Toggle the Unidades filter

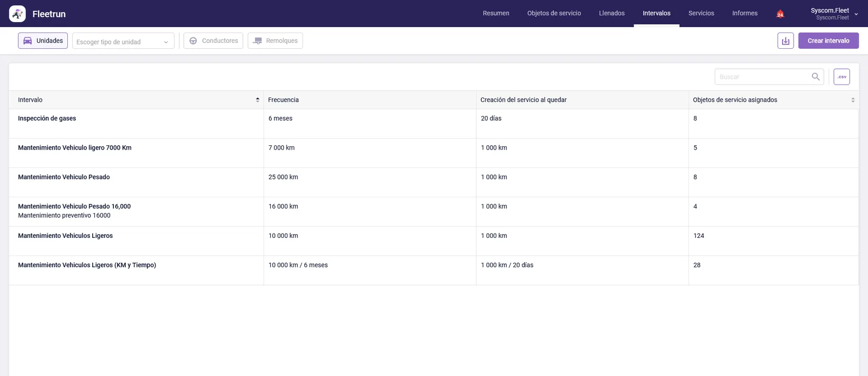43,41
